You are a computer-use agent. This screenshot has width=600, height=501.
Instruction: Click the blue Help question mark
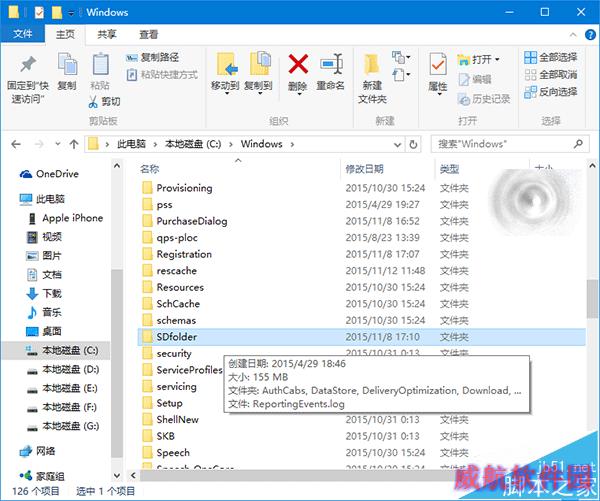tap(590, 35)
